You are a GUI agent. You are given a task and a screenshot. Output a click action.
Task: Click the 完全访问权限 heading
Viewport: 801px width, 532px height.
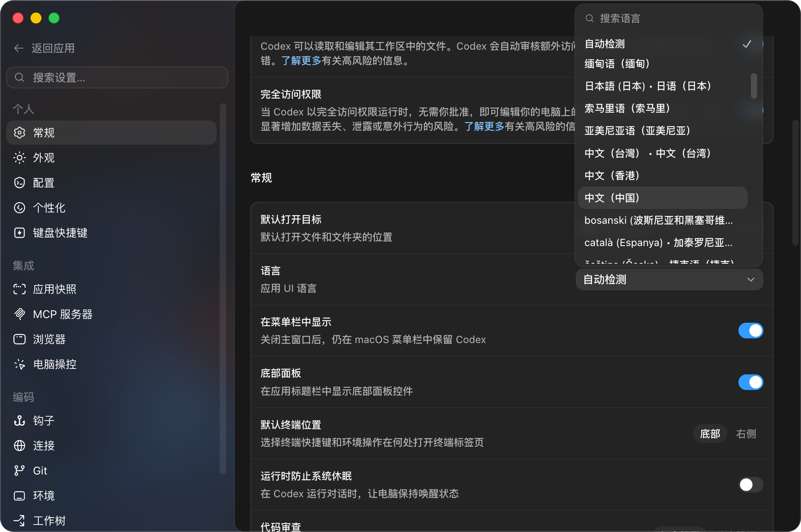(291, 94)
